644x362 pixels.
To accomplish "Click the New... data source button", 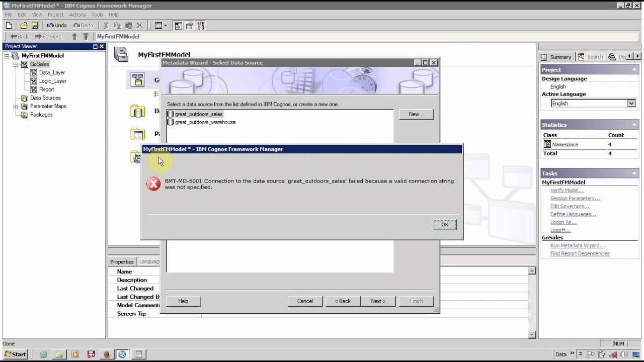I will click(416, 114).
